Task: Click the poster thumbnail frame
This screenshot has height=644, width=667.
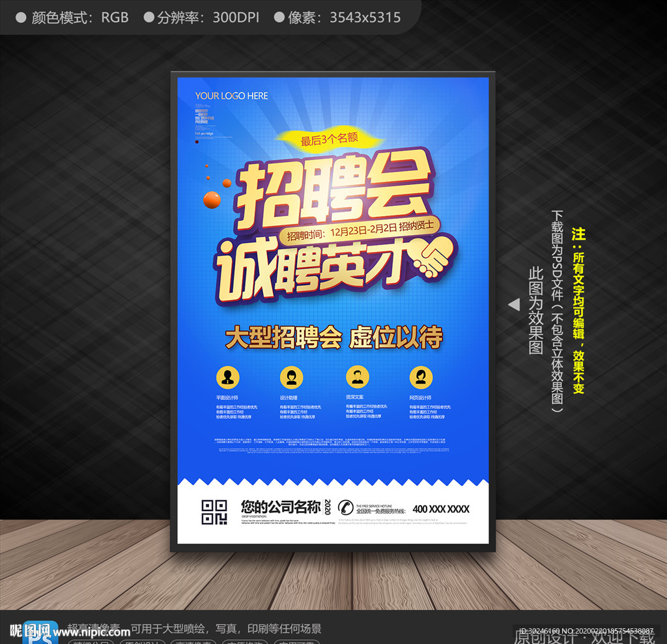Action: (x=333, y=311)
